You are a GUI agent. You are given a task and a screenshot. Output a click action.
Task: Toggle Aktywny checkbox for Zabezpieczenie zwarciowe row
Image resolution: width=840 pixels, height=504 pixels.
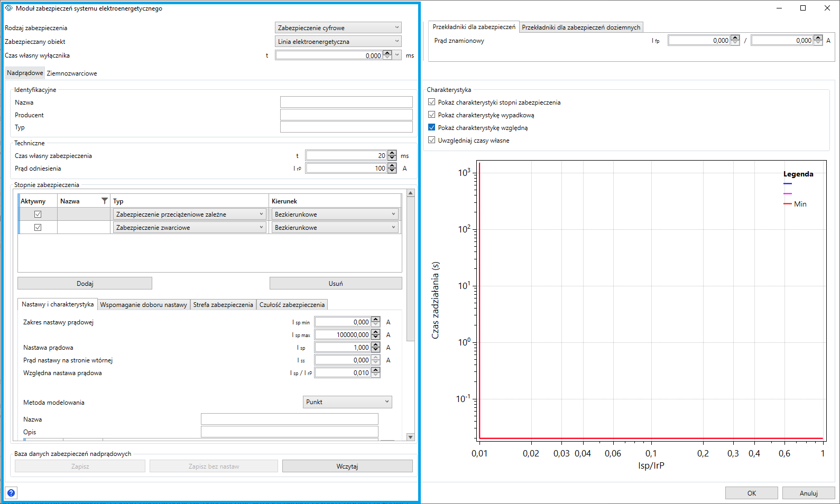pyautogui.click(x=38, y=227)
